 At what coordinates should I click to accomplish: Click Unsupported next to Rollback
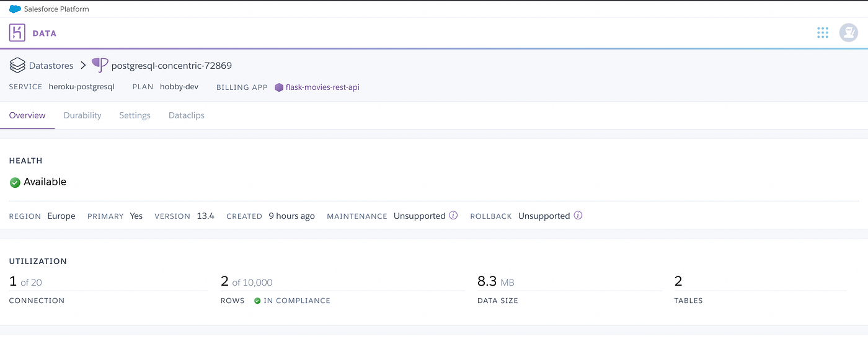pyautogui.click(x=544, y=216)
